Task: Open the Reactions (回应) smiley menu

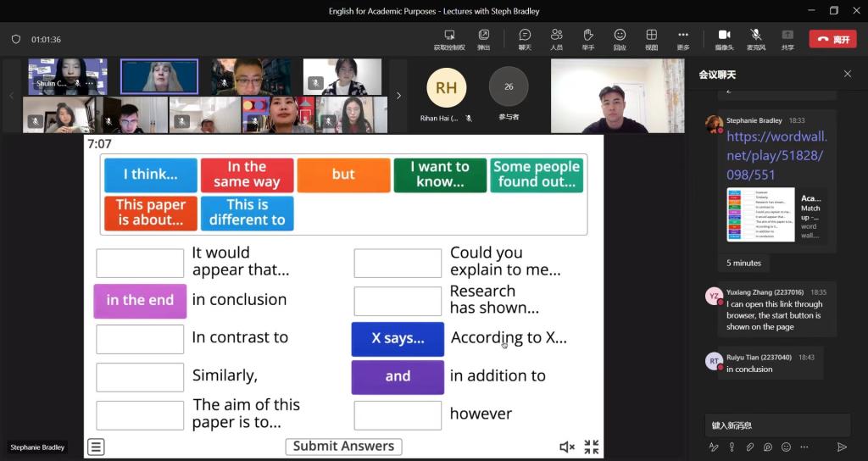Action: [620, 38]
